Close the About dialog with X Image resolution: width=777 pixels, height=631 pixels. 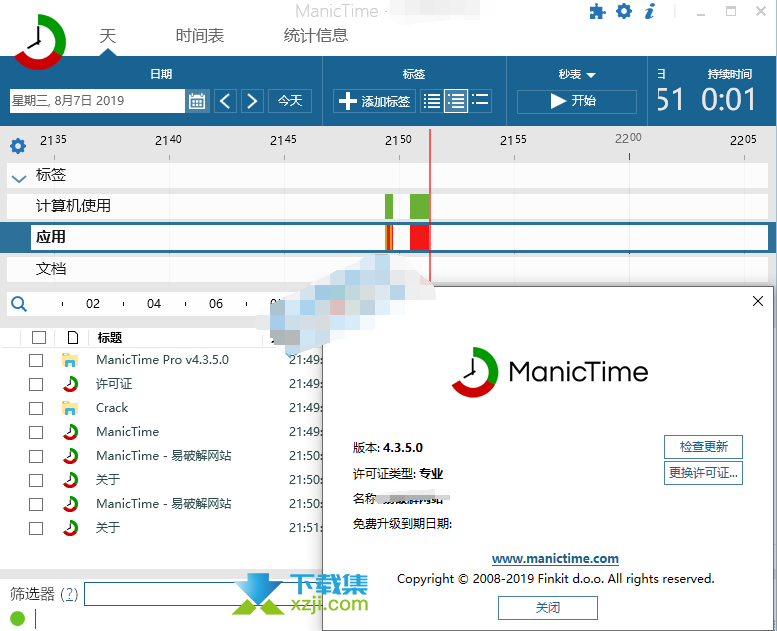(758, 301)
